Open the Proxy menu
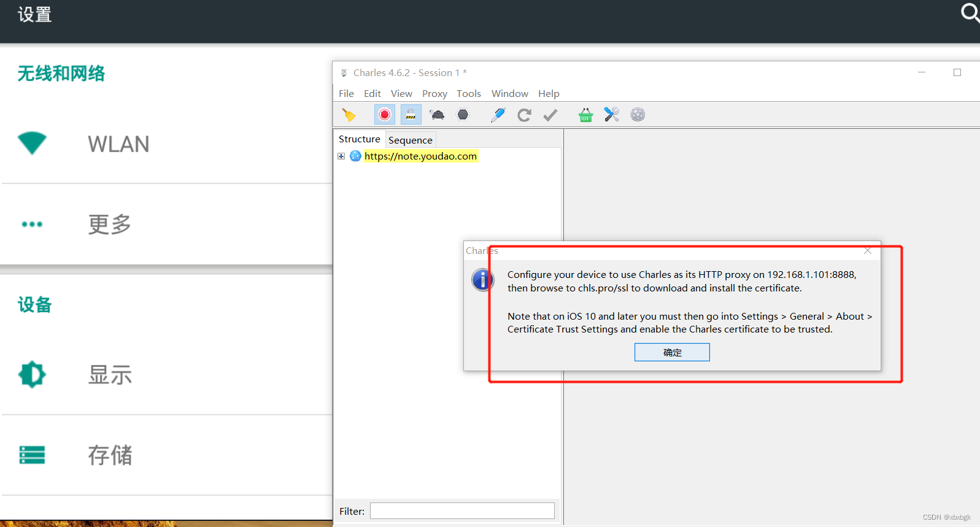This screenshot has height=527, width=980. coord(434,93)
